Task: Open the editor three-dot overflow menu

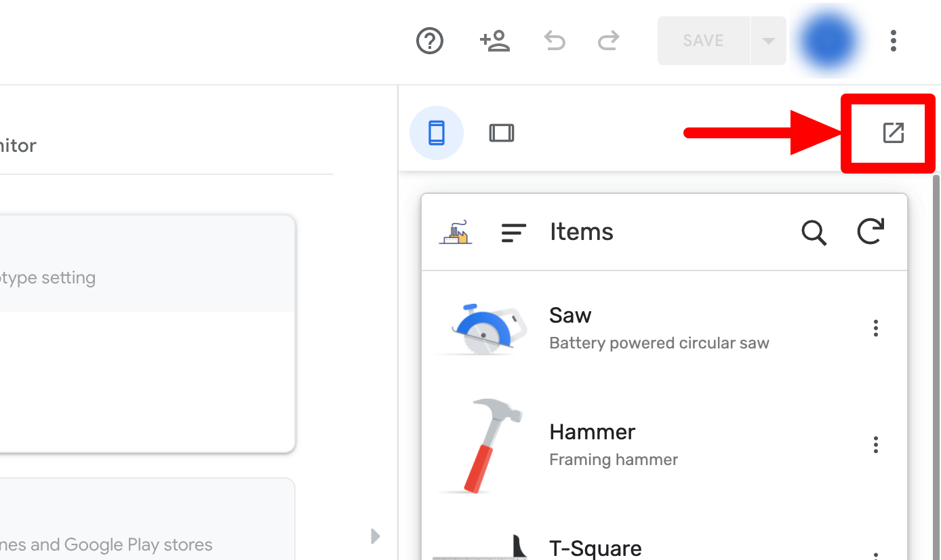Action: point(894,41)
